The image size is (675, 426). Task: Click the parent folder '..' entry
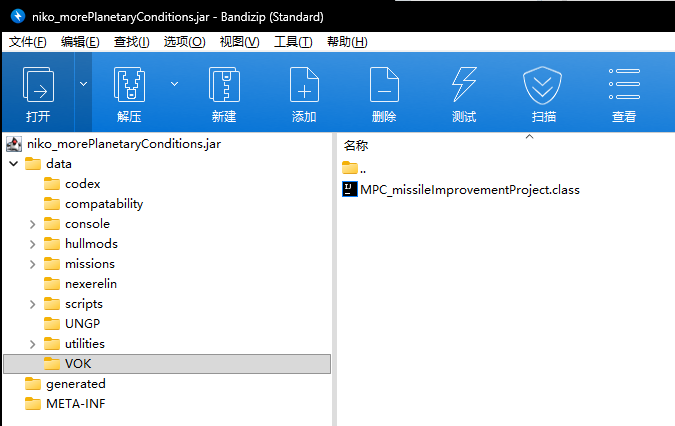(x=354, y=168)
